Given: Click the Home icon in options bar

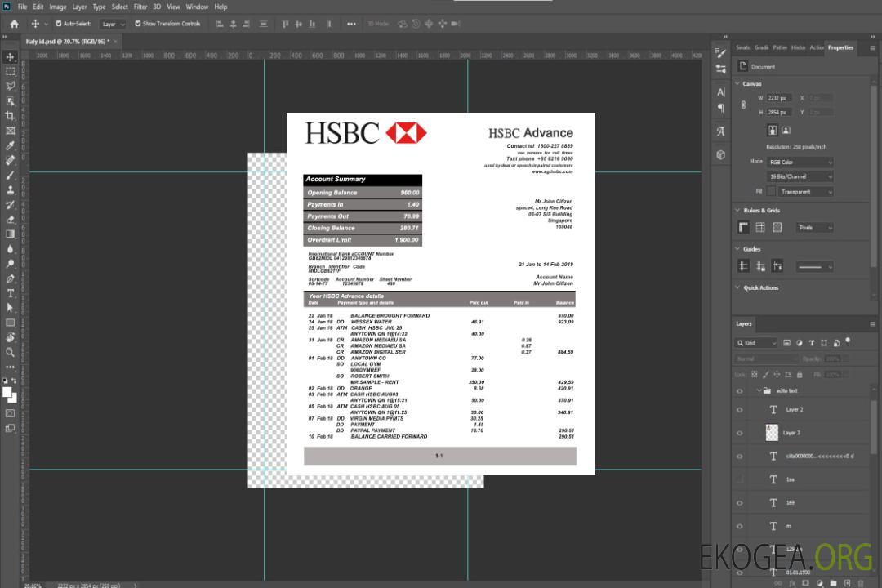Looking at the screenshot, I should point(14,24).
